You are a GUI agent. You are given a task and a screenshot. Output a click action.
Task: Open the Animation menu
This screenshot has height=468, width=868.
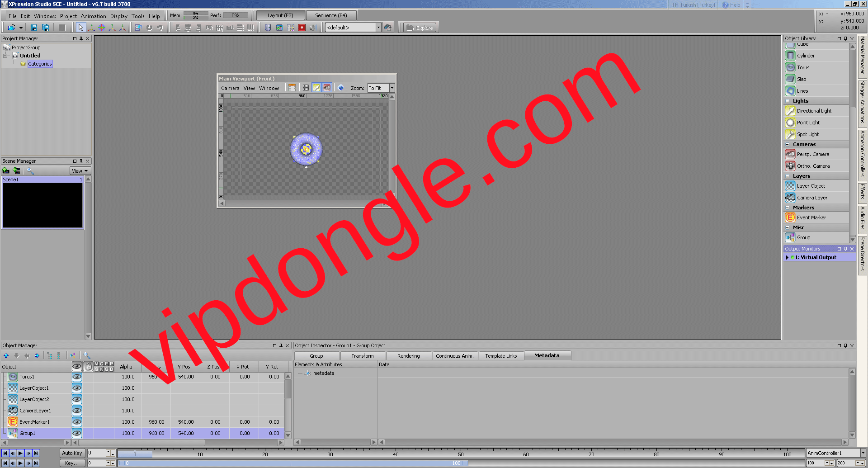click(94, 16)
